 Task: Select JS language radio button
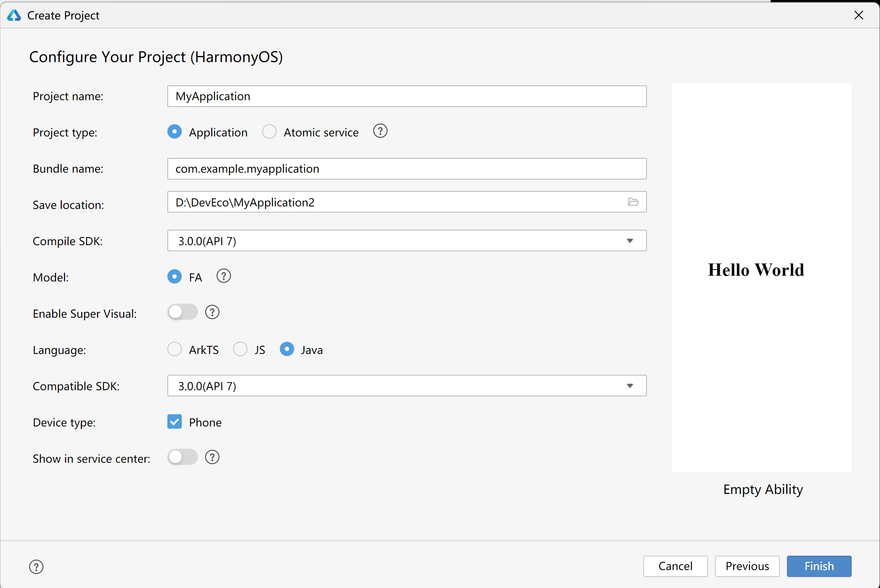tap(240, 350)
